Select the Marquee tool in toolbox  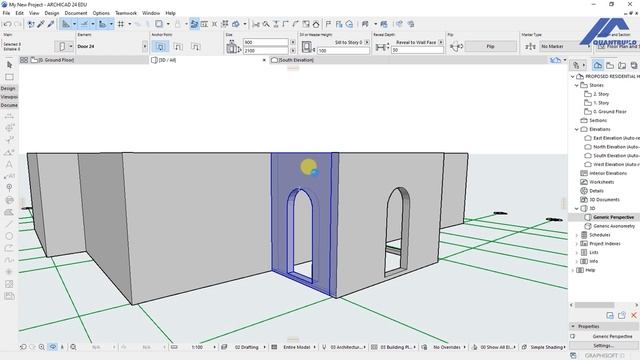[x=9, y=77]
